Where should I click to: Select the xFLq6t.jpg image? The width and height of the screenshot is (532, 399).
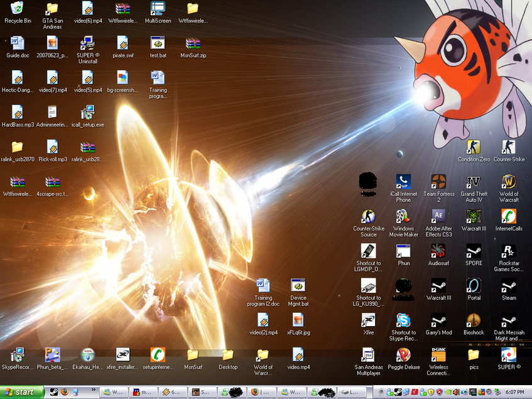[x=298, y=324]
